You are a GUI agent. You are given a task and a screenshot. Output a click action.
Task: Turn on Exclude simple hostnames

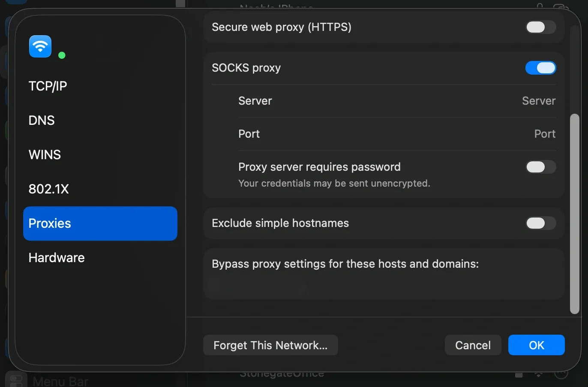coord(540,223)
